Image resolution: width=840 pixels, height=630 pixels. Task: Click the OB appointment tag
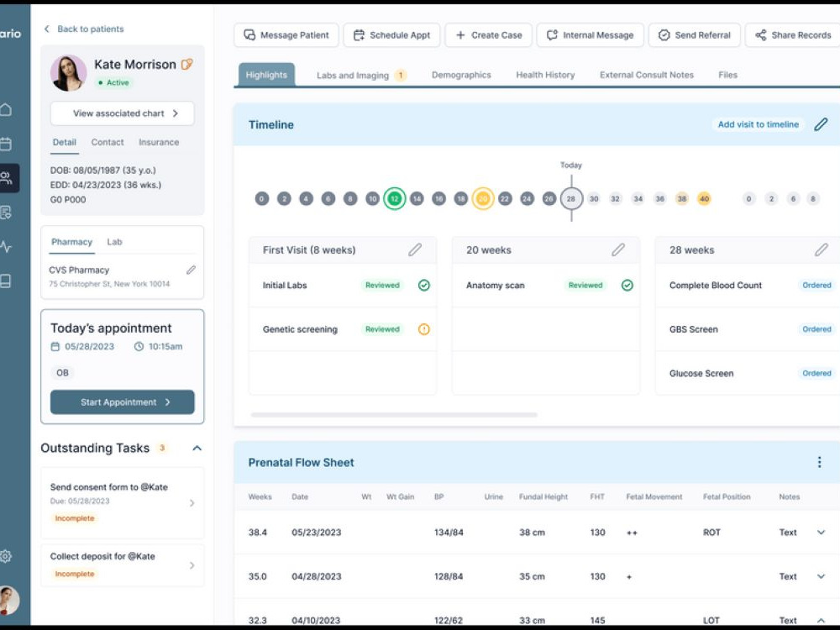tap(62, 372)
